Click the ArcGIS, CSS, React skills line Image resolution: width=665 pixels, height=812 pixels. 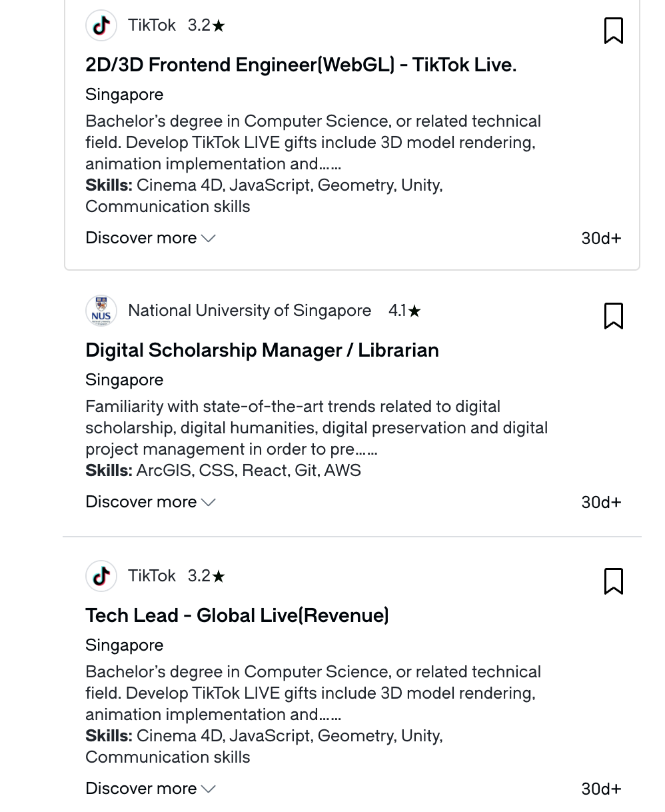(223, 471)
